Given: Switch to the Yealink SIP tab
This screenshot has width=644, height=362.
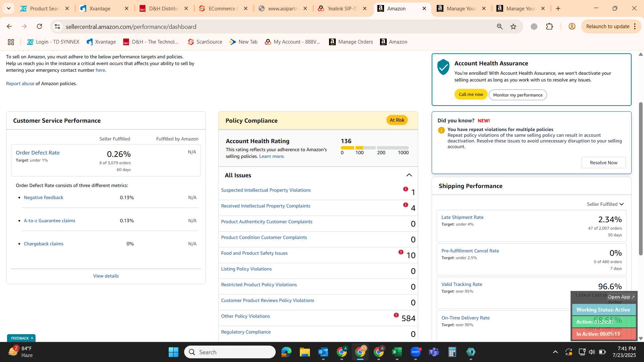Looking at the screenshot, I should coord(342,8).
